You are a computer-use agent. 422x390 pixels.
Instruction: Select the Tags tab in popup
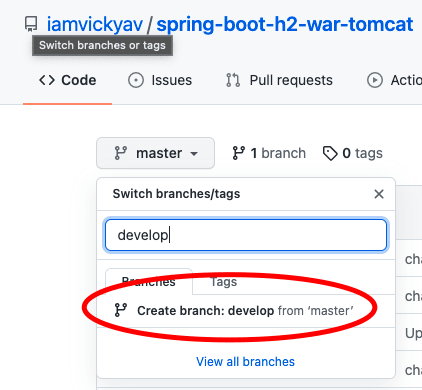coord(224,282)
